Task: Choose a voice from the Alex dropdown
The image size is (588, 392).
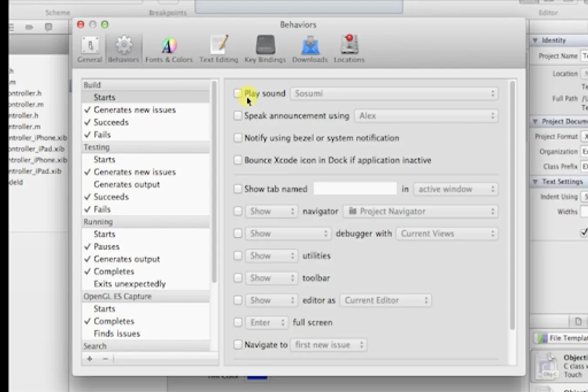Action: (x=427, y=116)
